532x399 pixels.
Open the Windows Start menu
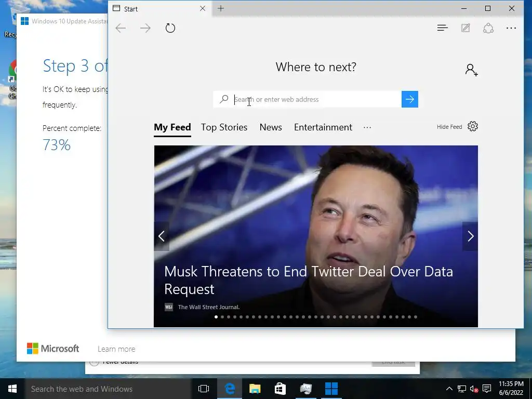pyautogui.click(x=12, y=389)
